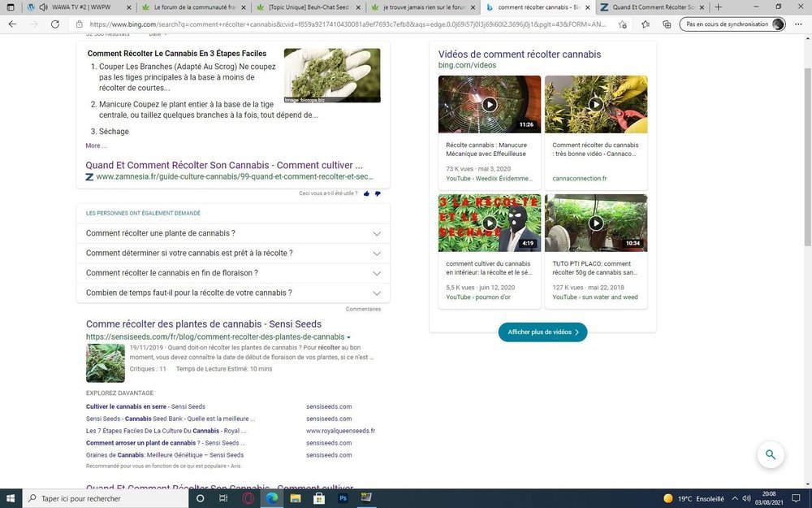Open a new browser tab
This screenshot has width=812, height=508.
tap(719, 7)
